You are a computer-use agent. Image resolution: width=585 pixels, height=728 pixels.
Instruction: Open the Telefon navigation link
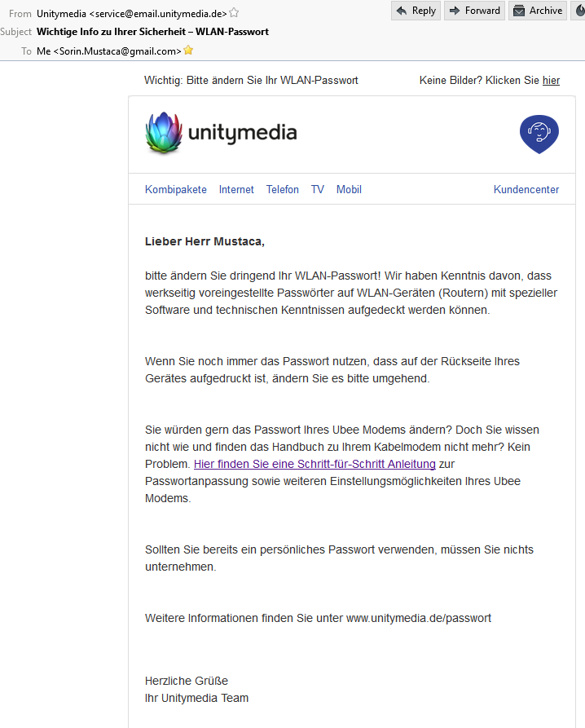pyautogui.click(x=282, y=189)
